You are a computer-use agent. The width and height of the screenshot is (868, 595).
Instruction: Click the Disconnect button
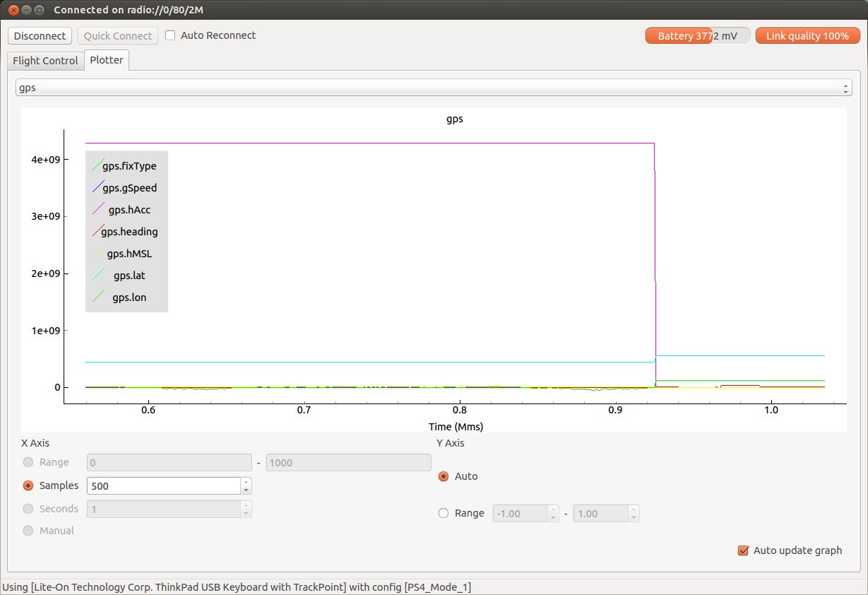40,36
